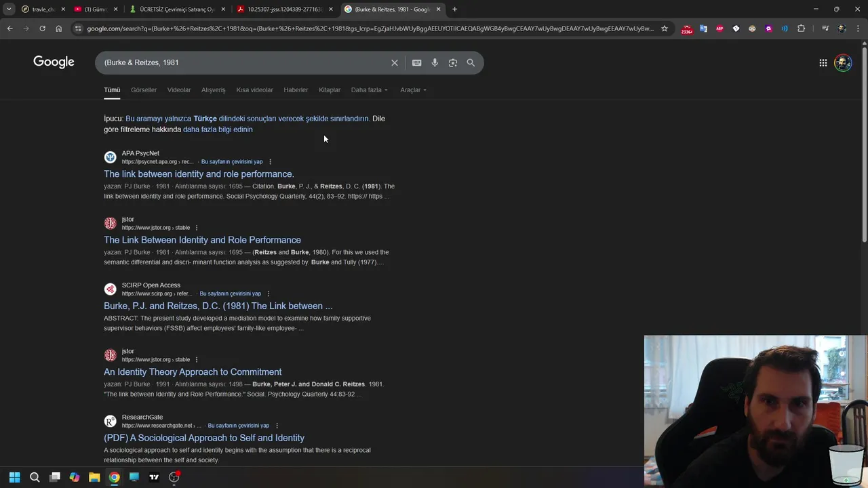
Task: Open the on-screen keyboard input tool
Action: pos(416,62)
